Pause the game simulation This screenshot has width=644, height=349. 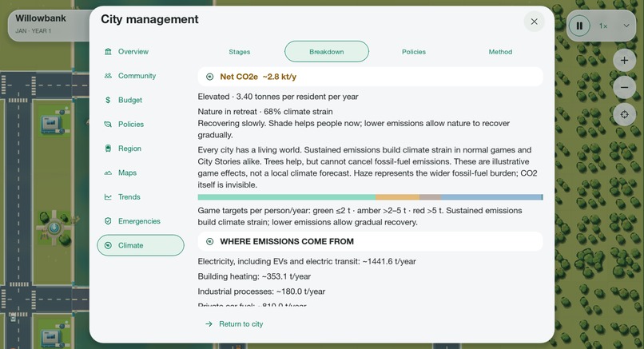click(x=579, y=26)
